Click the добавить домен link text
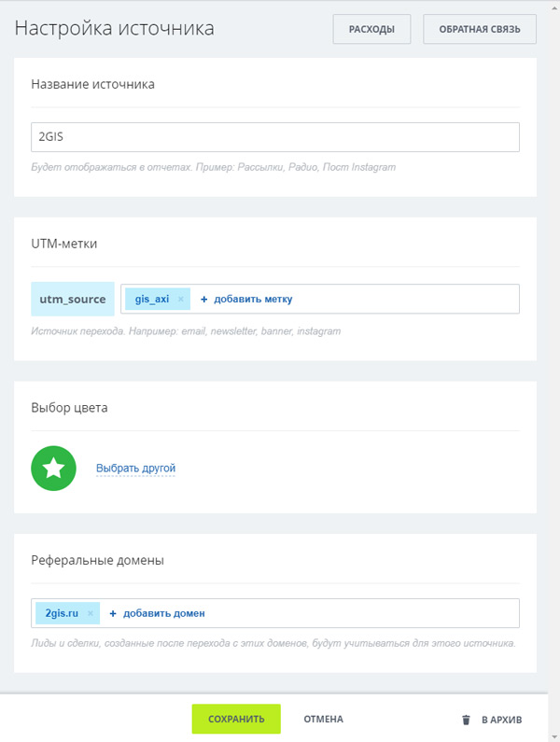 pyautogui.click(x=163, y=613)
